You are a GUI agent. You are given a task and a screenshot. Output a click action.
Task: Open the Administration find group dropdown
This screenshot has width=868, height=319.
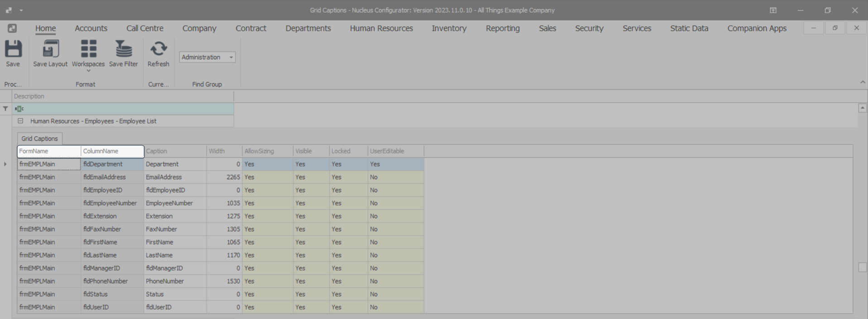click(x=231, y=57)
